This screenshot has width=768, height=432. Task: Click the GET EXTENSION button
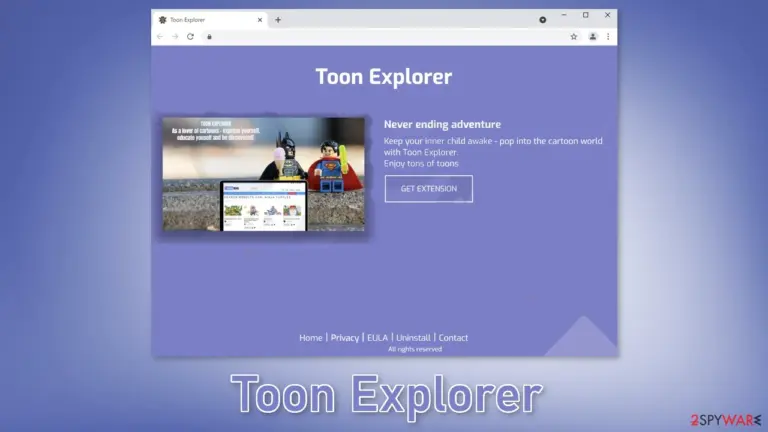click(429, 189)
